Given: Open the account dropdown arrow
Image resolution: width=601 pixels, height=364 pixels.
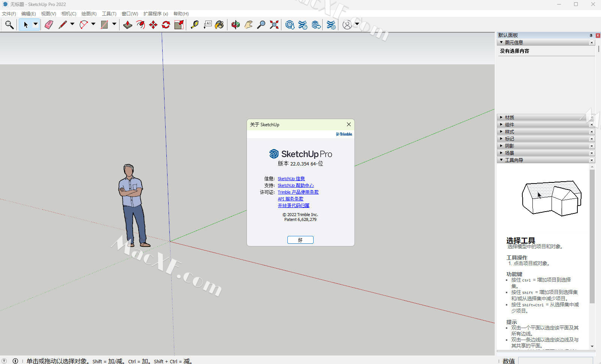Looking at the screenshot, I should coord(357,24).
